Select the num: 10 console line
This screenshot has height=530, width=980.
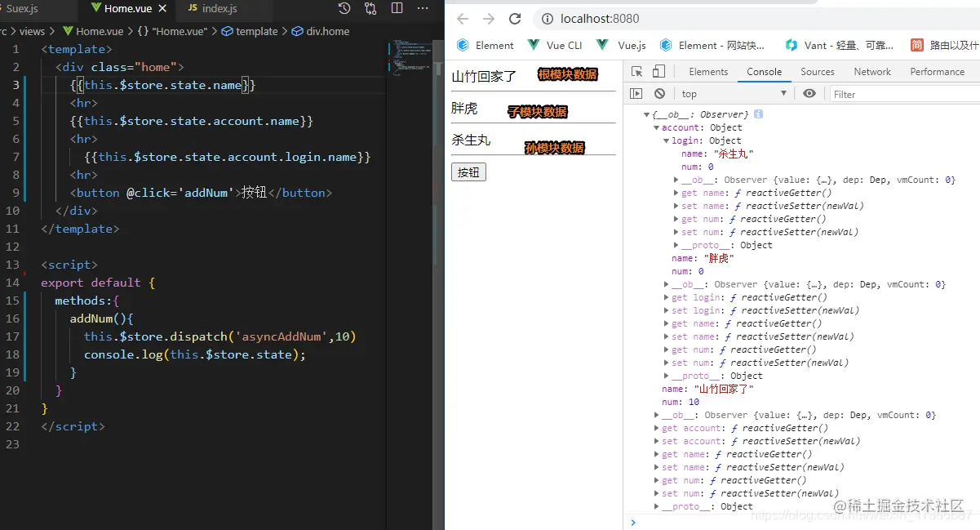pyautogui.click(x=681, y=403)
